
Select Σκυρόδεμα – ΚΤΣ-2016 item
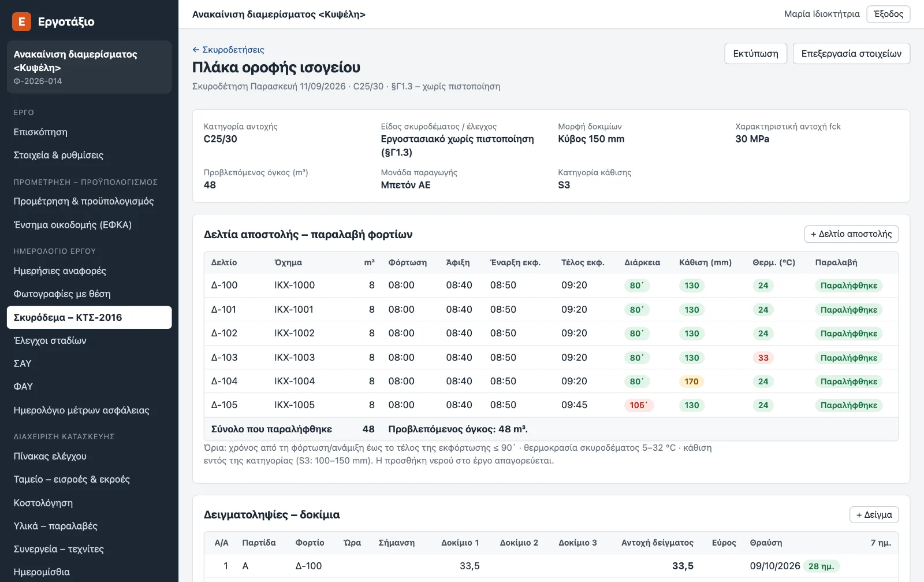pos(89,317)
